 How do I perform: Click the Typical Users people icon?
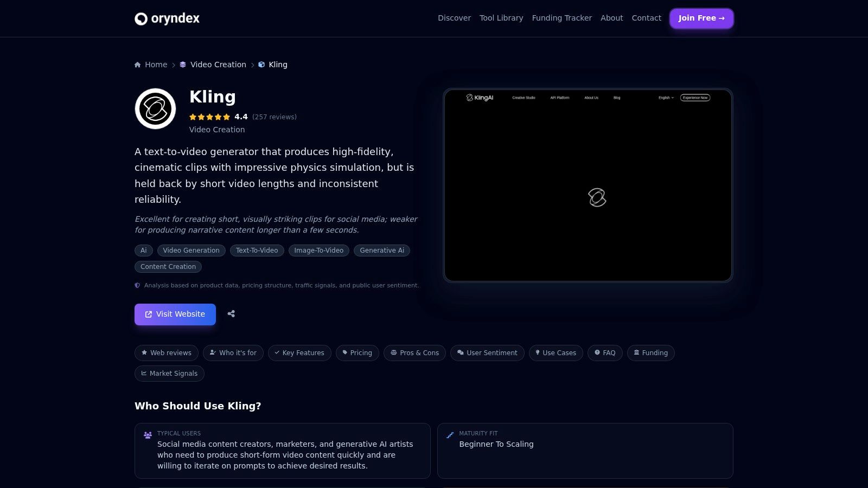148,435
